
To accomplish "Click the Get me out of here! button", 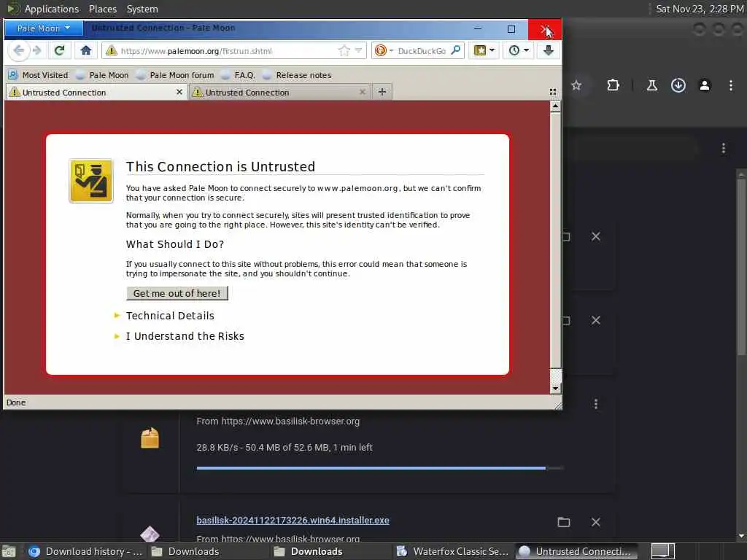I will coord(177,293).
